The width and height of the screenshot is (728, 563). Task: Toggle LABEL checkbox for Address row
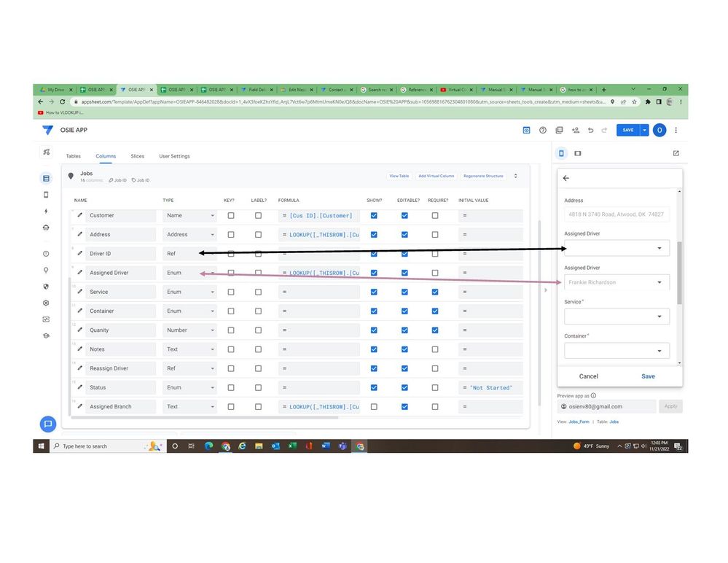pos(258,235)
